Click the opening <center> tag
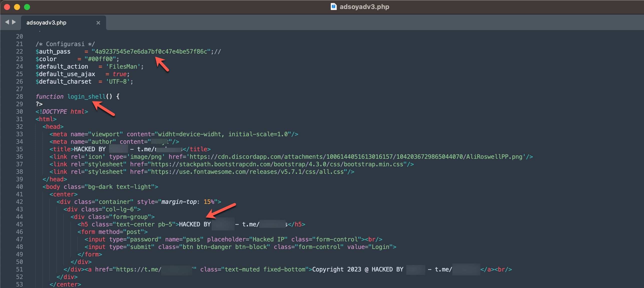 (64, 194)
